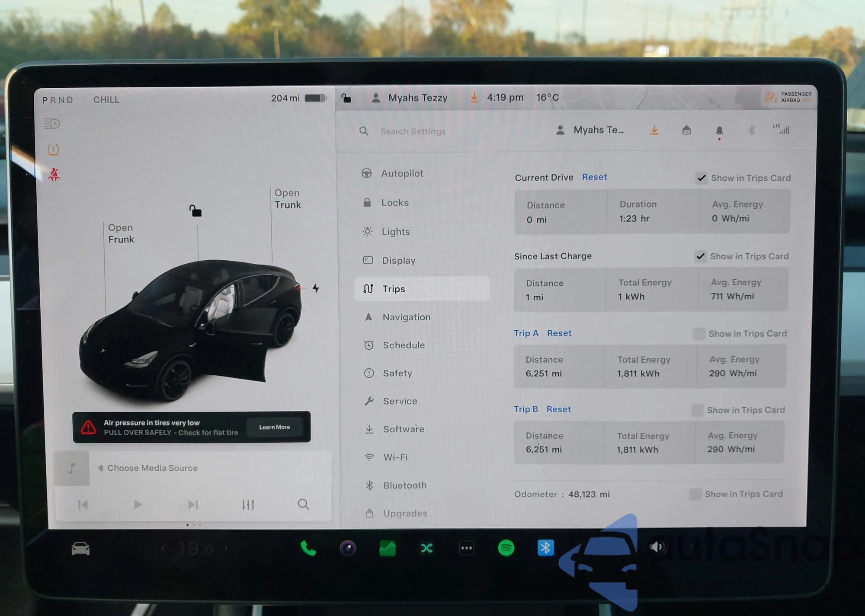Screen dimensions: 865x616
Task: Tap the car controls icon
Action: tap(80, 549)
